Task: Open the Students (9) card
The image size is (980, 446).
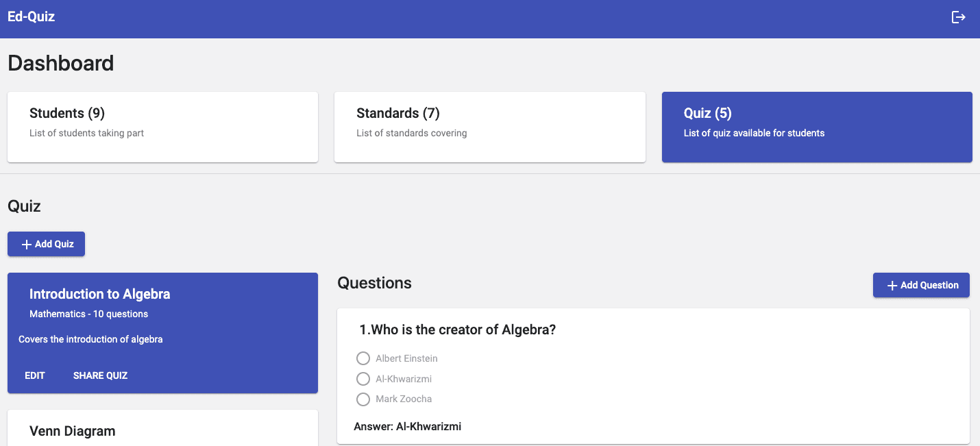Action: click(162, 127)
